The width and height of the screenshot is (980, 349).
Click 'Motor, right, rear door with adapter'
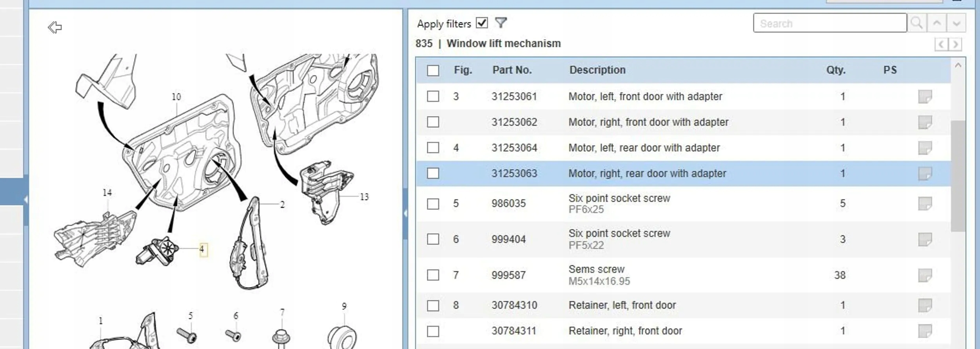point(647,174)
